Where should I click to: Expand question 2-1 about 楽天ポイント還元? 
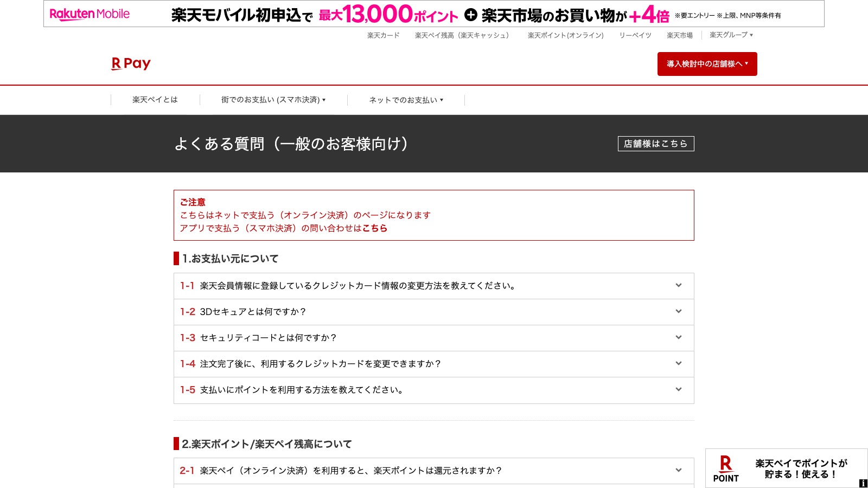(433, 471)
